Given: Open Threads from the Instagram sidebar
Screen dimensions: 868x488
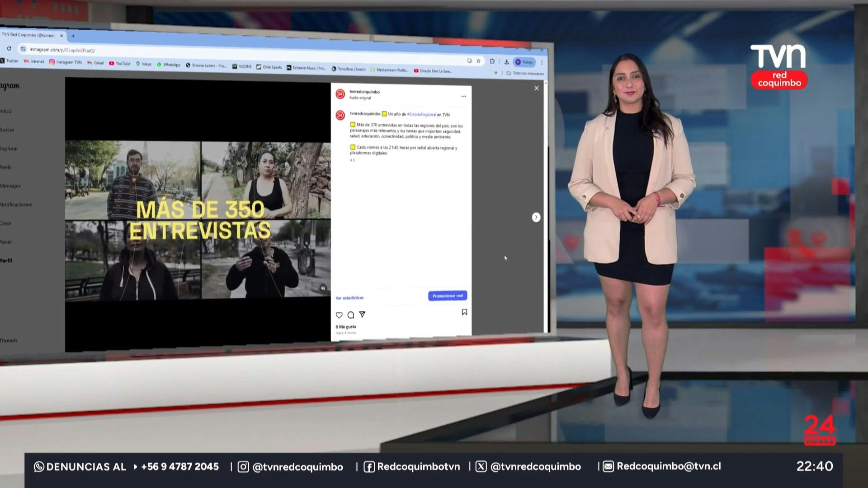Looking at the screenshot, I should pos(9,341).
